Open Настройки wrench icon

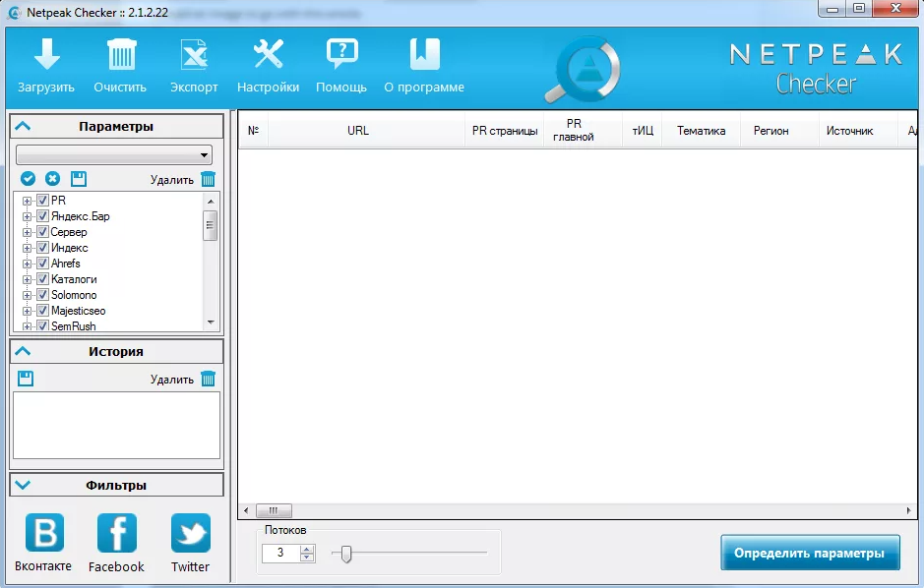tap(268, 54)
